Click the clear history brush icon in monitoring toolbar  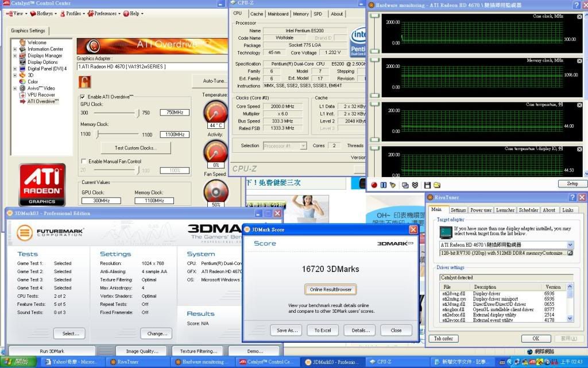click(x=393, y=185)
